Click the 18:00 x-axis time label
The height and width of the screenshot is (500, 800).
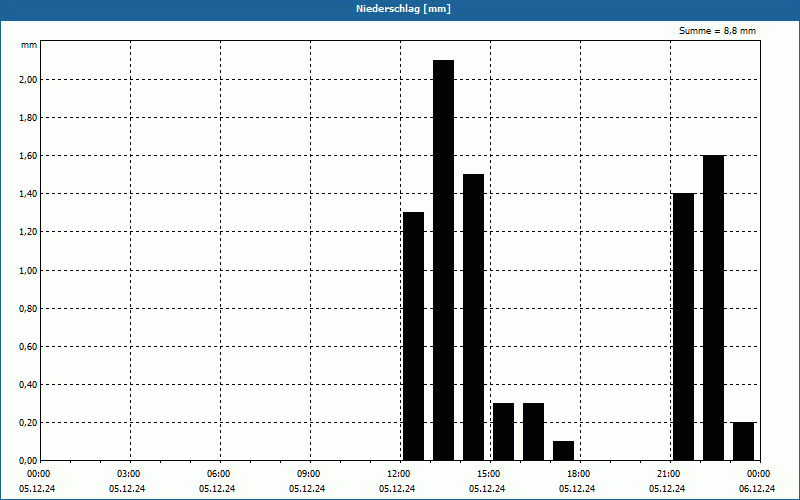(x=580, y=474)
